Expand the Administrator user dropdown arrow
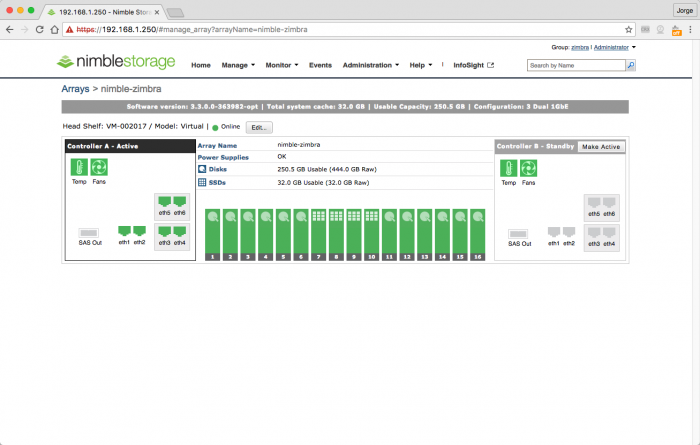 pyautogui.click(x=633, y=47)
